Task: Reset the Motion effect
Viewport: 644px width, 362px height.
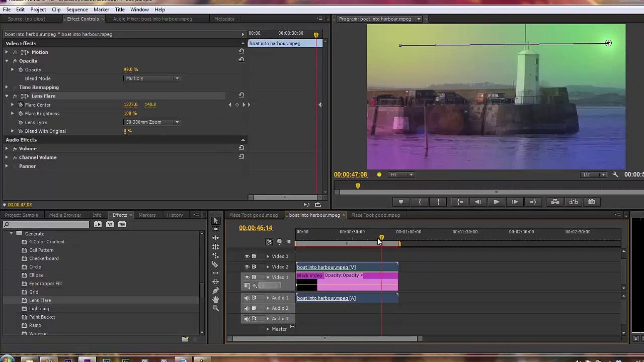Action: click(242, 51)
